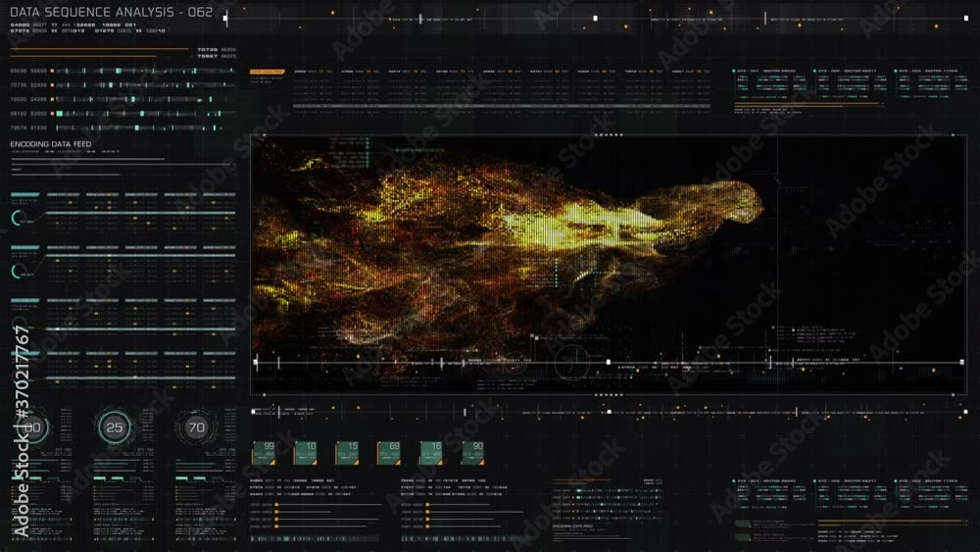The width and height of the screenshot is (980, 552).
Task: Select the green tile labeled 10
Action: (305, 453)
